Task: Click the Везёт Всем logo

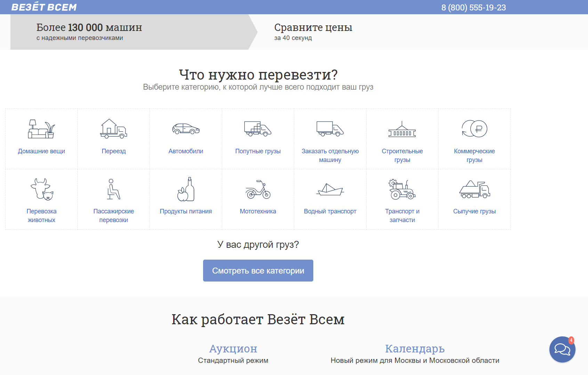Action: 44,7
